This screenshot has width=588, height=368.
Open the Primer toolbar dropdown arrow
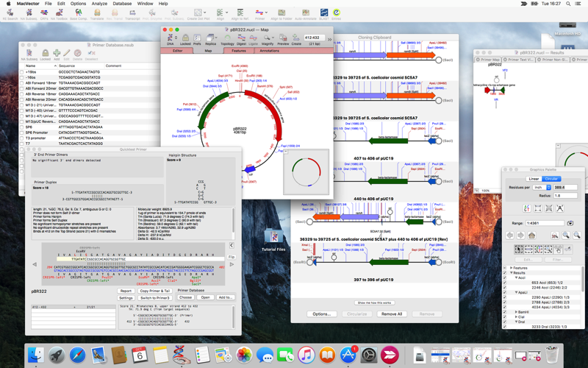click(x=266, y=13)
